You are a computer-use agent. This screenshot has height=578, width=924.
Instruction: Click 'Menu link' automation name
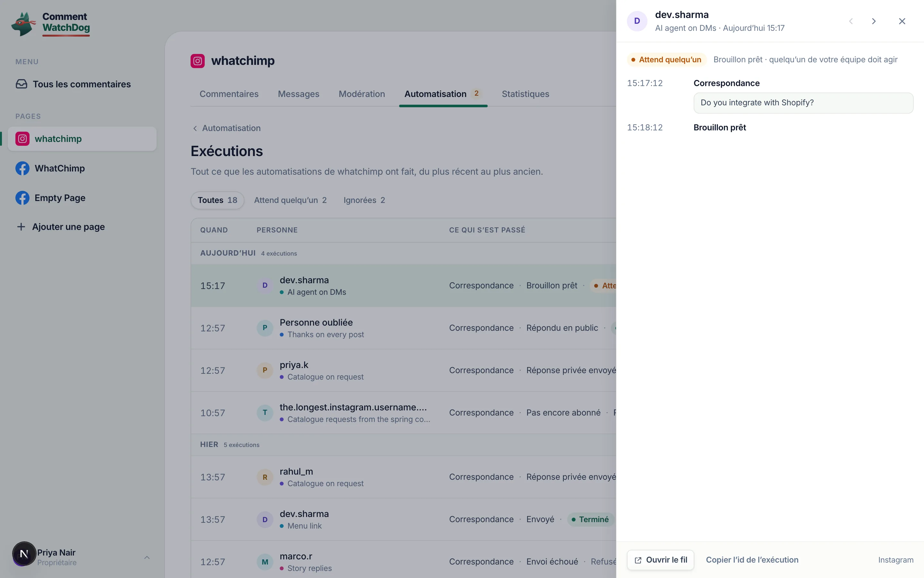304,526
